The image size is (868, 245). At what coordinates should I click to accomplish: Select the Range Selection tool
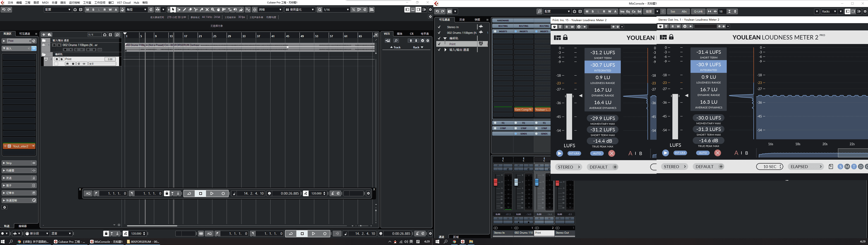[x=179, y=10]
